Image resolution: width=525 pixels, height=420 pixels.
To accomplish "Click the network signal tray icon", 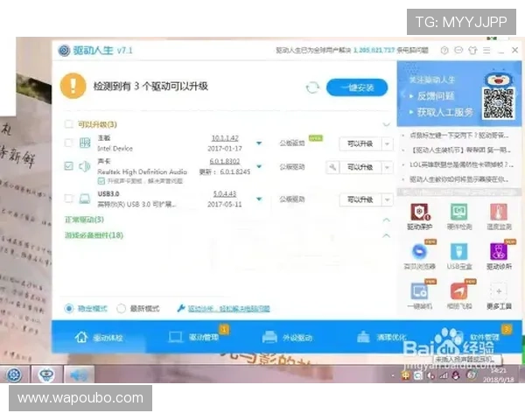I will [x=444, y=375].
